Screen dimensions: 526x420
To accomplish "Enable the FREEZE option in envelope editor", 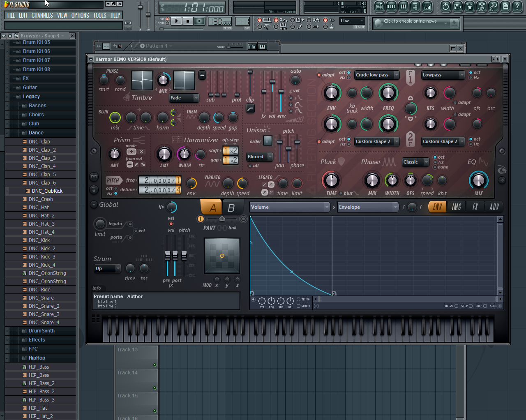I will pos(456,306).
